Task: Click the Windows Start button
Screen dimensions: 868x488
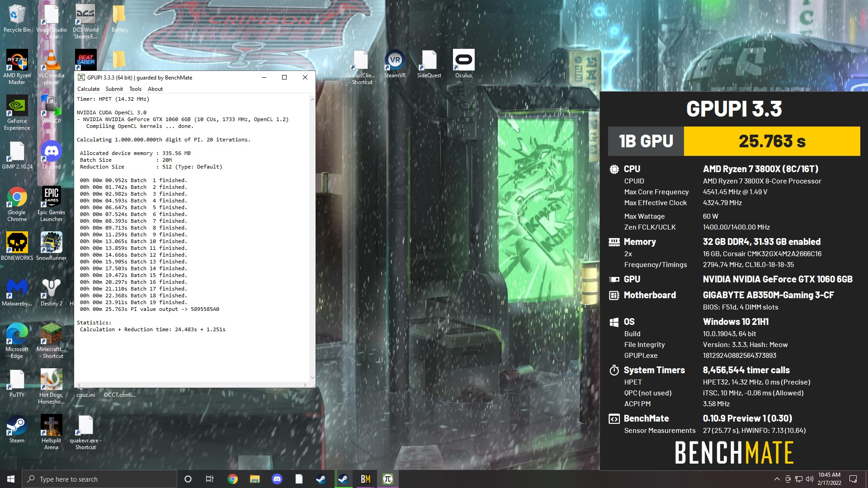Action: pos(11,479)
